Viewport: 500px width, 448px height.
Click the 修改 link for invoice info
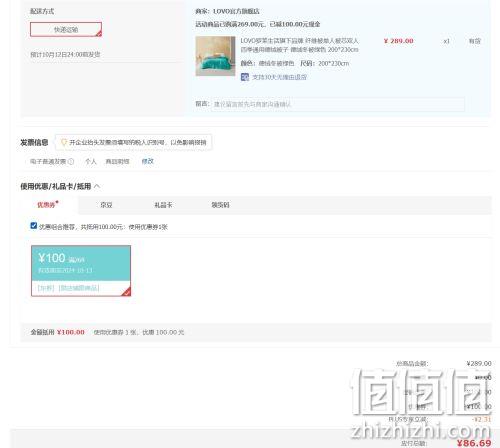click(147, 161)
